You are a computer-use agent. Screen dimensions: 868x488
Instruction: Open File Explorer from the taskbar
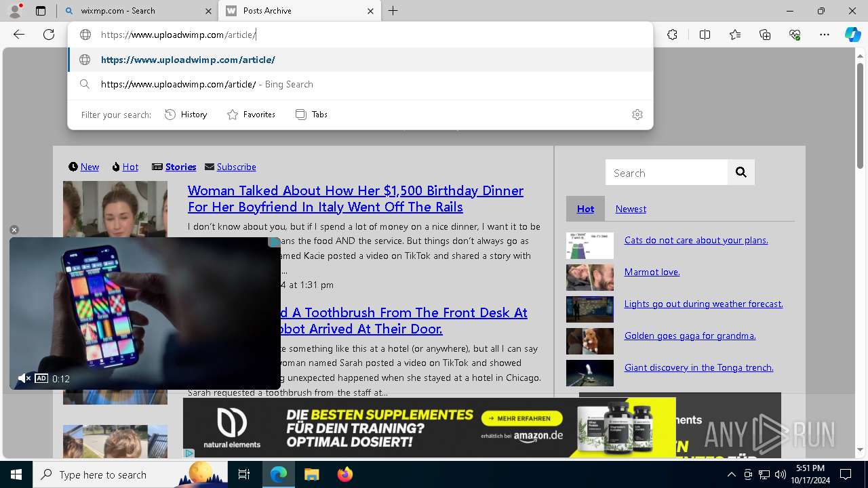311,474
